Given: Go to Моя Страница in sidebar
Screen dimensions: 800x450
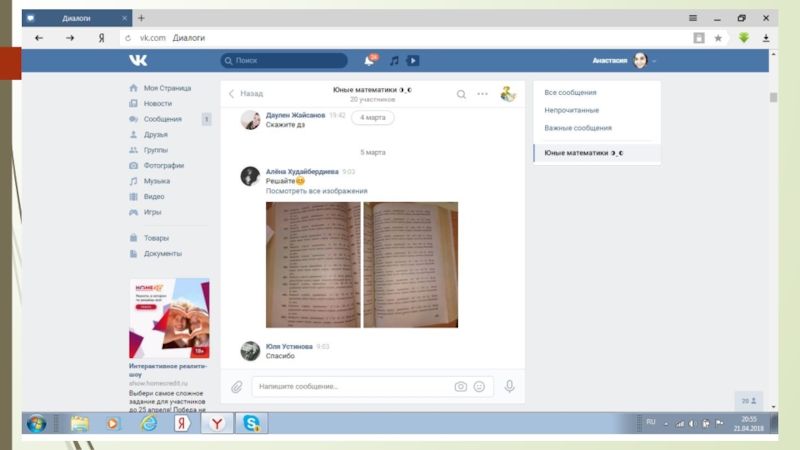Looking at the screenshot, I should pyautogui.click(x=166, y=88).
